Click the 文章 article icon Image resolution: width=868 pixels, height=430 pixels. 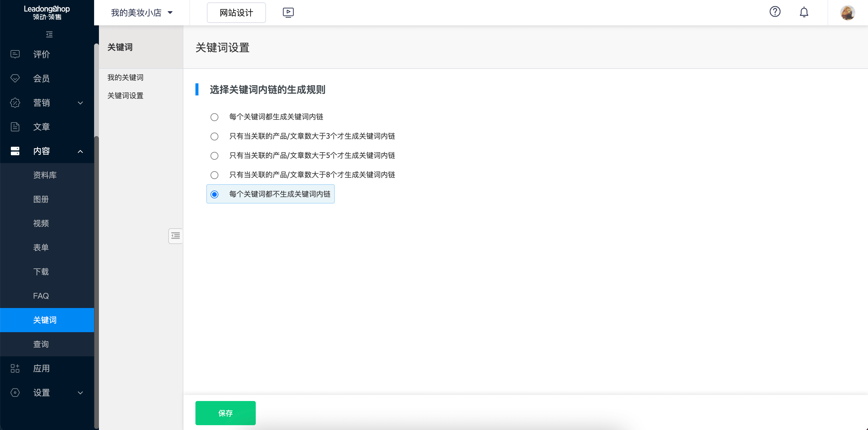click(x=15, y=127)
